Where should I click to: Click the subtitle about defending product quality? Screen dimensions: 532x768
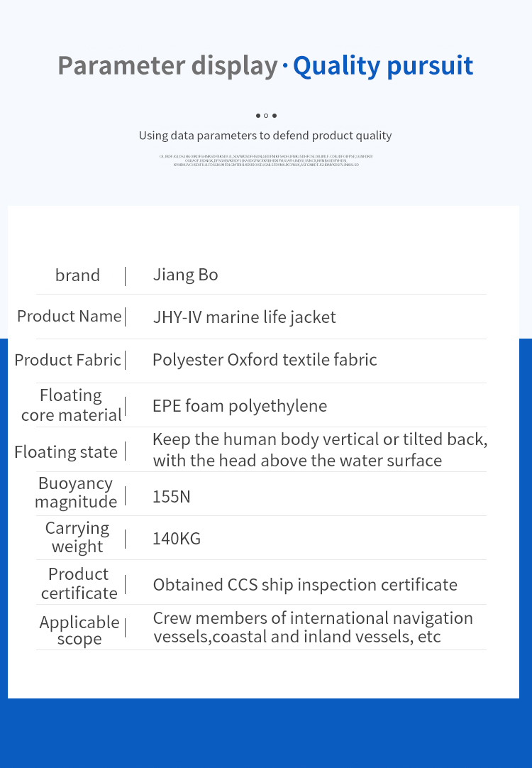265,136
